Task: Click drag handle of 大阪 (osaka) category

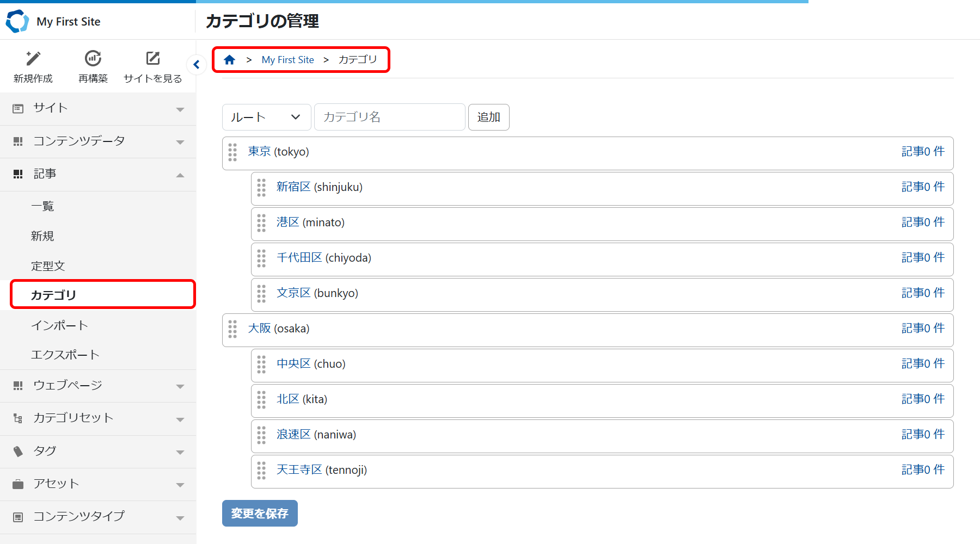Action: [x=233, y=329]
